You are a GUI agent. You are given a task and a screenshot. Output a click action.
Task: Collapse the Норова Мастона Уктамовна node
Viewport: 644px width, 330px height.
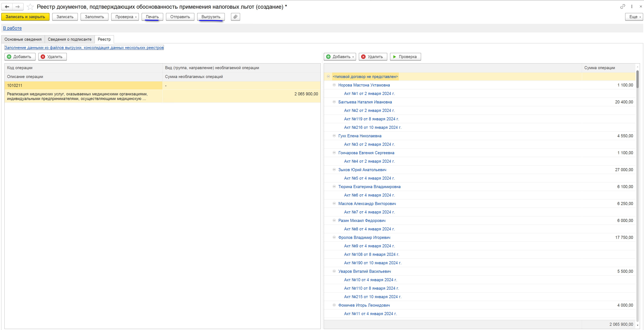pos(334,85)
